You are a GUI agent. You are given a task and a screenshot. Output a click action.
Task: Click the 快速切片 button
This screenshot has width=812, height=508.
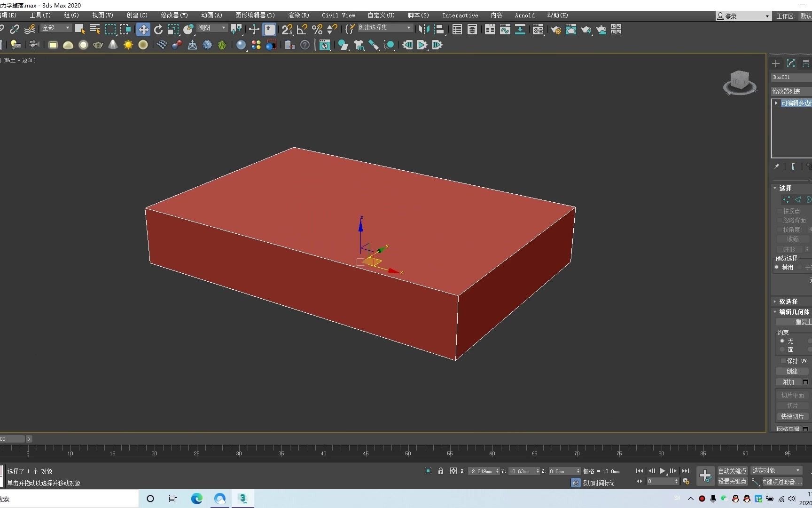(x=792, y=416)
